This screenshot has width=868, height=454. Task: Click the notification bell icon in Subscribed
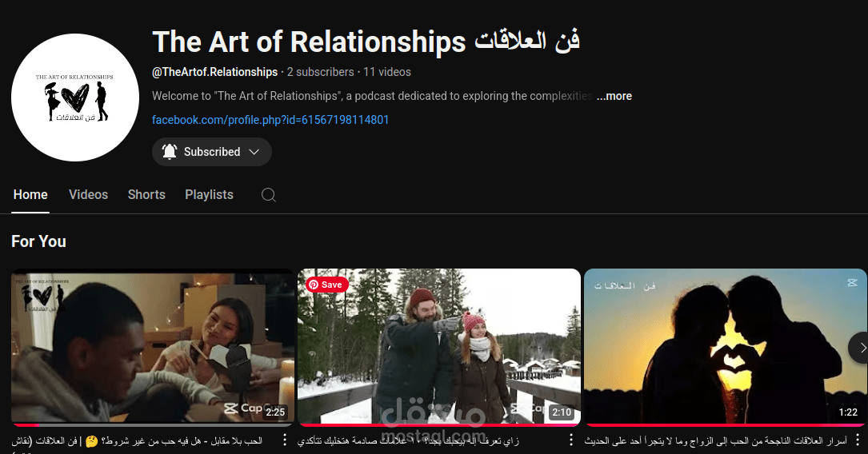[170, 152]
